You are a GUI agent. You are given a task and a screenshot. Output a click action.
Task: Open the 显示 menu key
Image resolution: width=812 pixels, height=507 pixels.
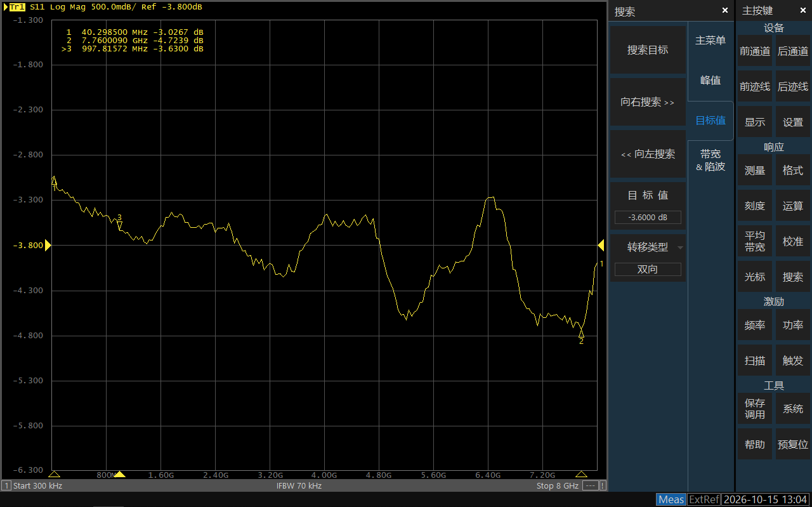point(755,122)
